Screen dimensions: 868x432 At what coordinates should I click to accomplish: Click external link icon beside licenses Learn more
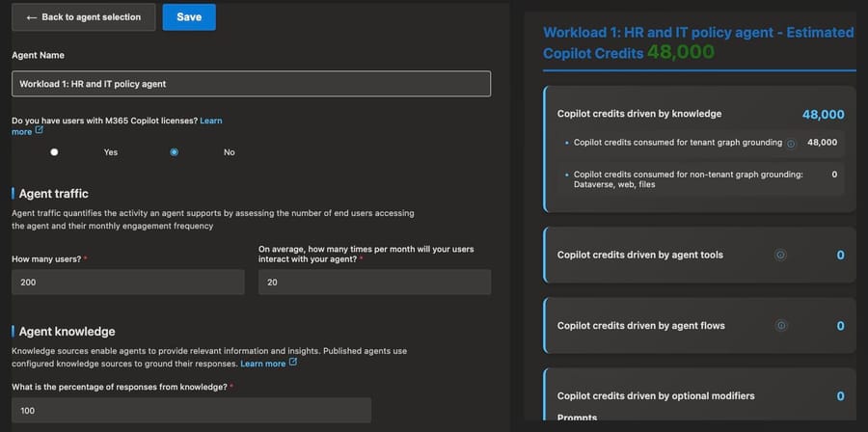(x=40, y=130)
